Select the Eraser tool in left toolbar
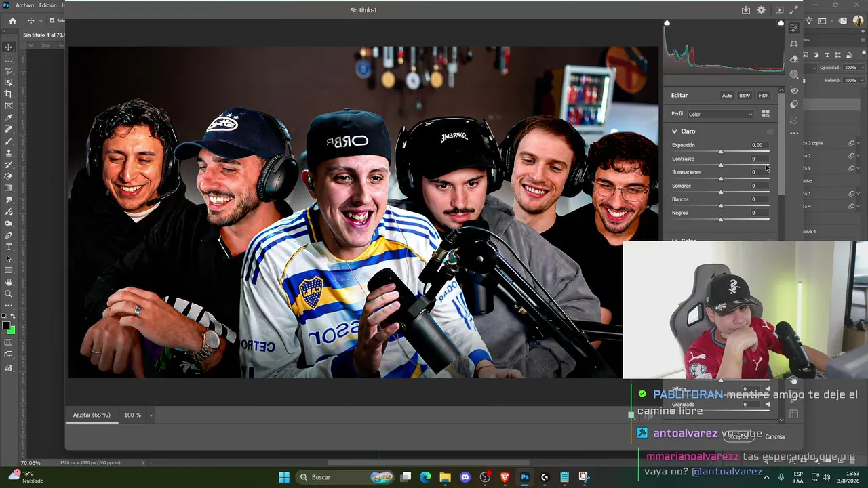 point(9,176)
